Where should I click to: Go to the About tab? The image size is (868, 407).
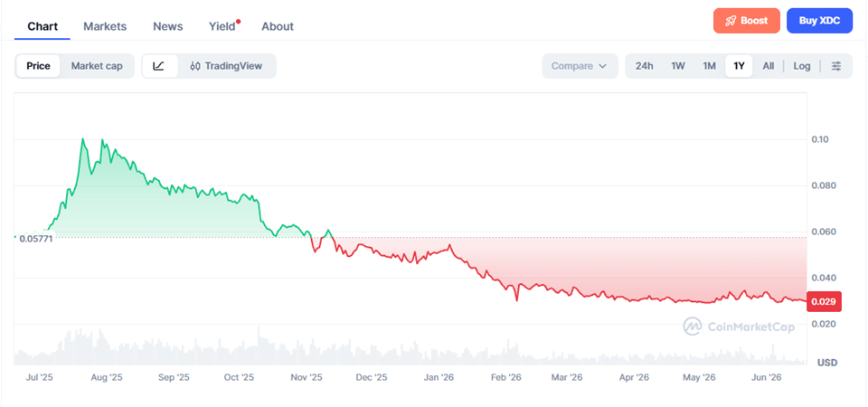pos(278,26)
